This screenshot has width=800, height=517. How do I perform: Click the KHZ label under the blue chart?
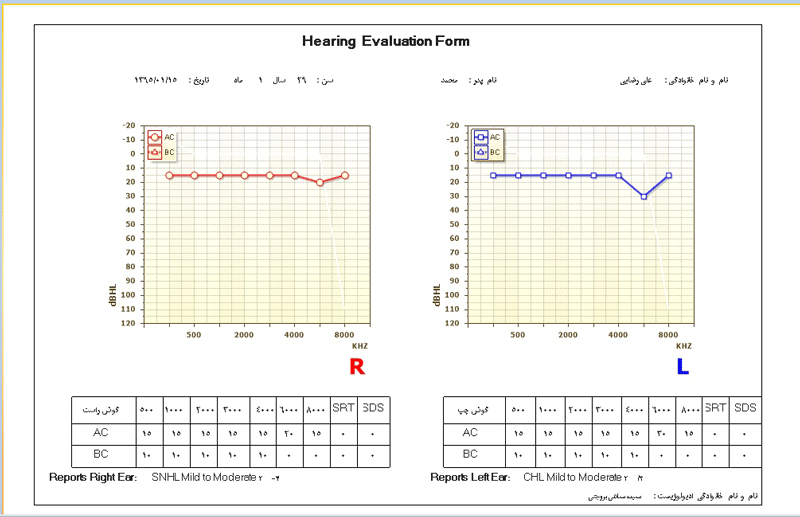[684, 346]
